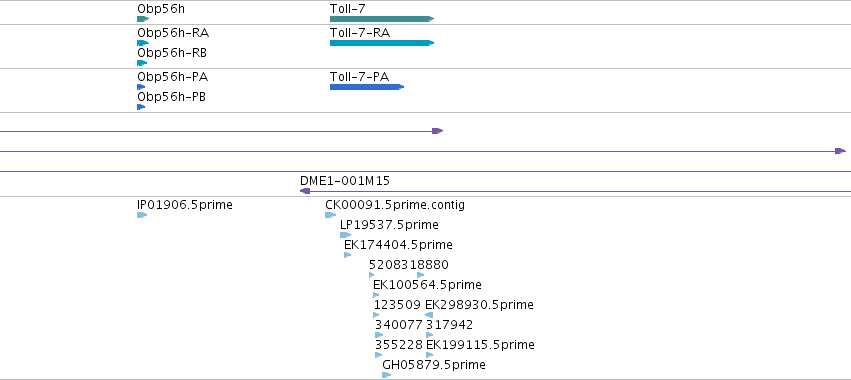
Task: Click the Toll-7-RA transcript bar
Action: [382, 43]
